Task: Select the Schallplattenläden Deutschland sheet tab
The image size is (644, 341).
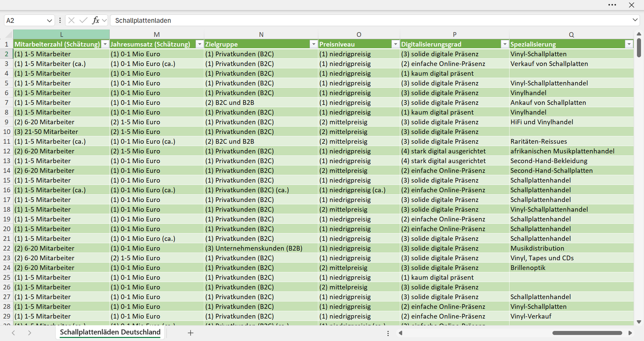Action: pyautogui.click(x=110, y=332)
